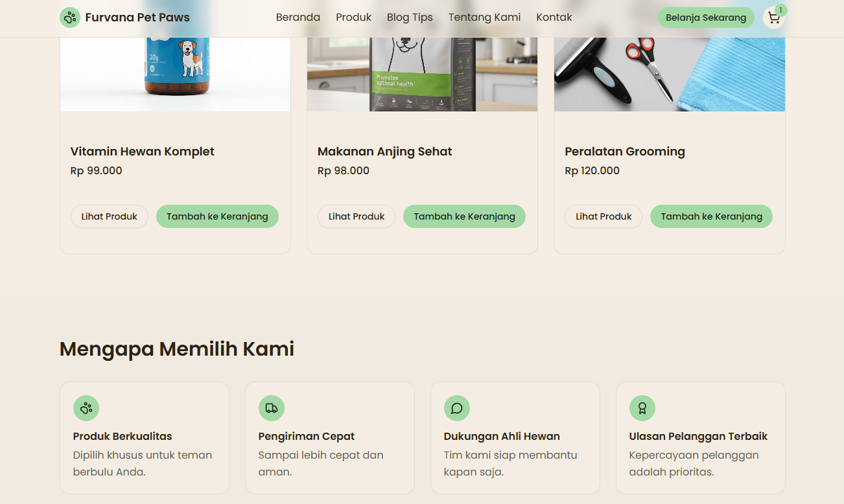Open the shopping cart icon
The width and height of the screenshot is (844, 504).
pyautogui.click(x=773, y=18)
